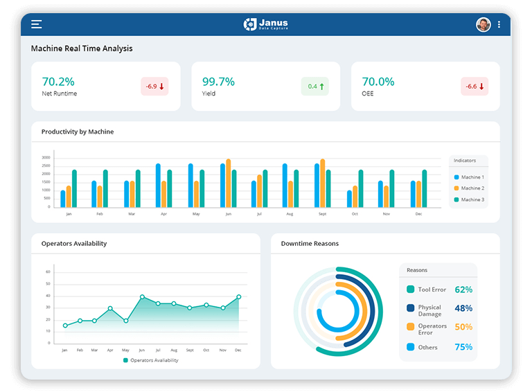The height and width of the screenshot is (392, 532).
Task: Select the Physical Damage reason swatch
Action: [x=411, y=308]
